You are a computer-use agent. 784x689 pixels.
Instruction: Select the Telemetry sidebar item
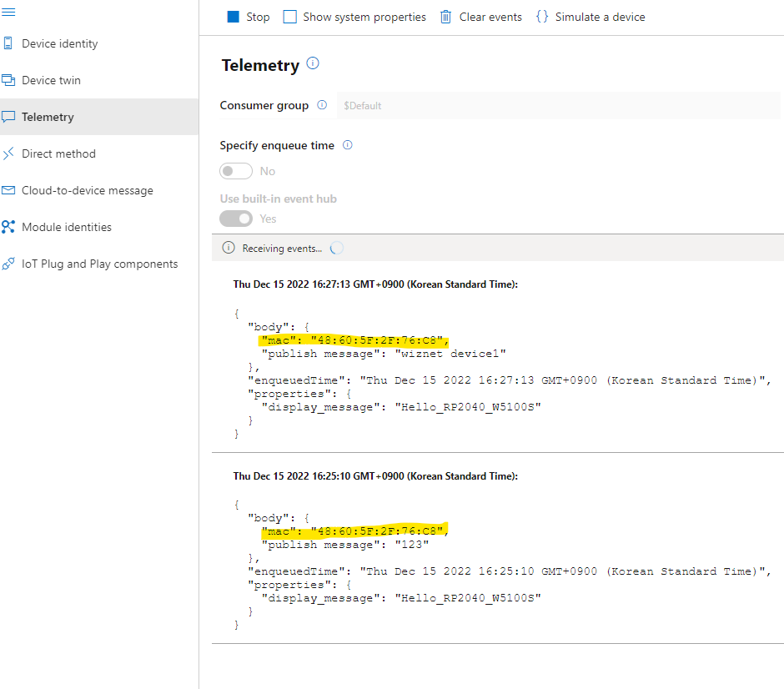point(99,117)
